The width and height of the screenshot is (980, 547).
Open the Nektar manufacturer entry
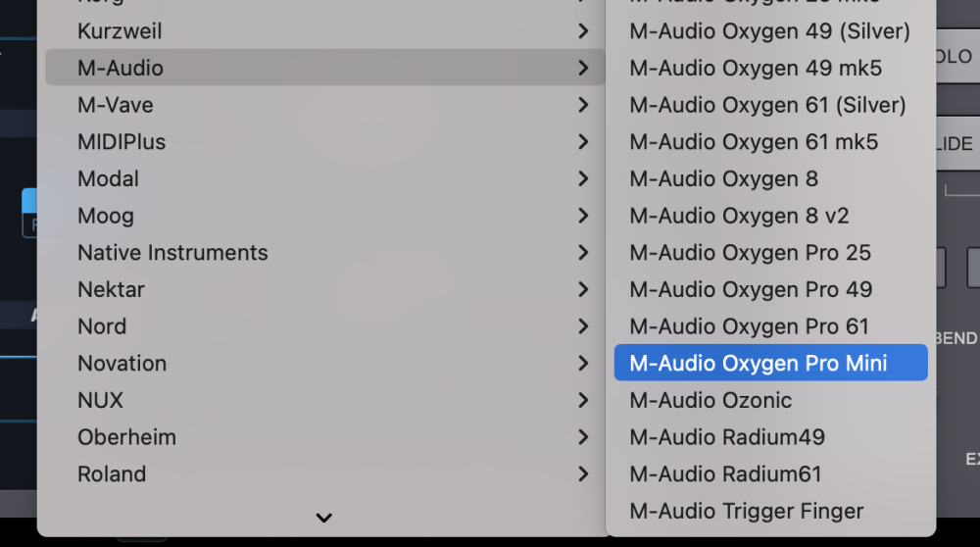click(x=111, y=290)
